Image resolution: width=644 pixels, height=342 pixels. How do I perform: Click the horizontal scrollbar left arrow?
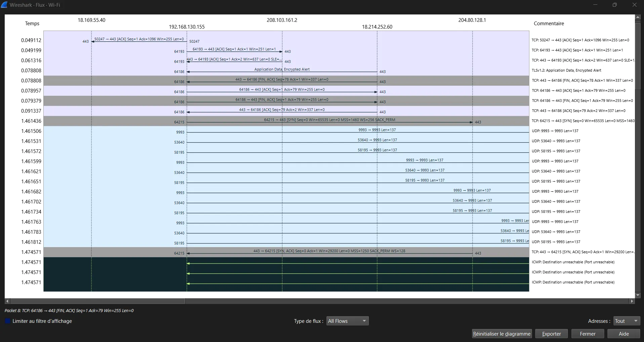pos(7,301)
